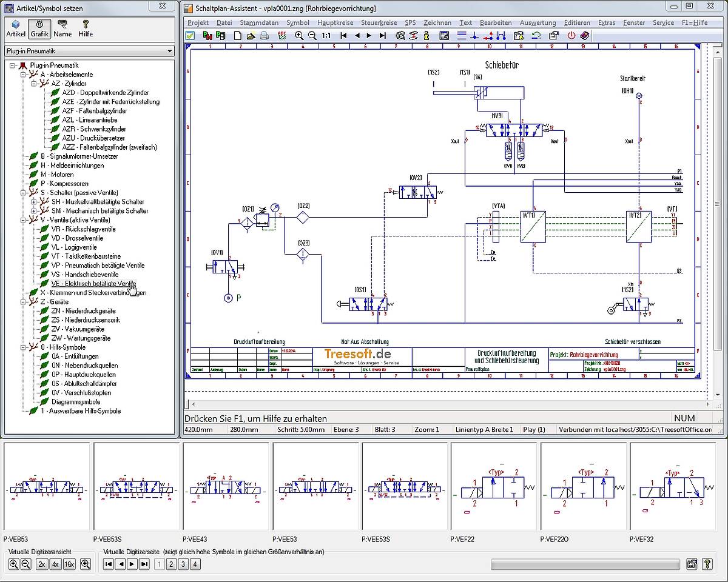
Task: Select VR - Rückschlagventile in the tree
Action: tap(83, 229)
